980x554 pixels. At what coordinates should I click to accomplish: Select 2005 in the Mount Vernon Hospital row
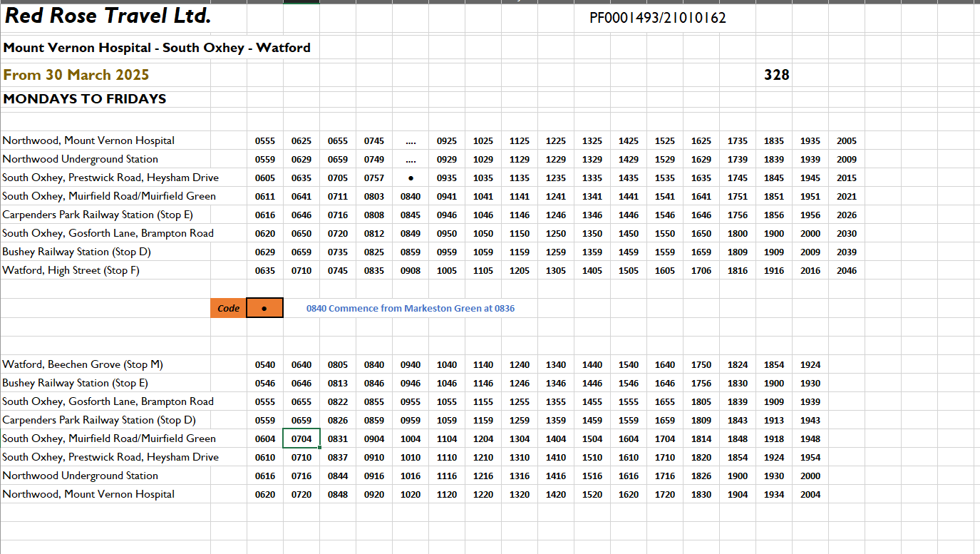pyautogui.click(x=847, y=141)
